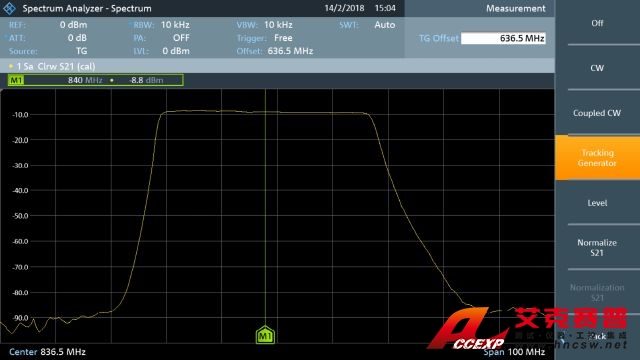Tap the Trigger Free setting

pyautogui.click(x=264, y=38)
